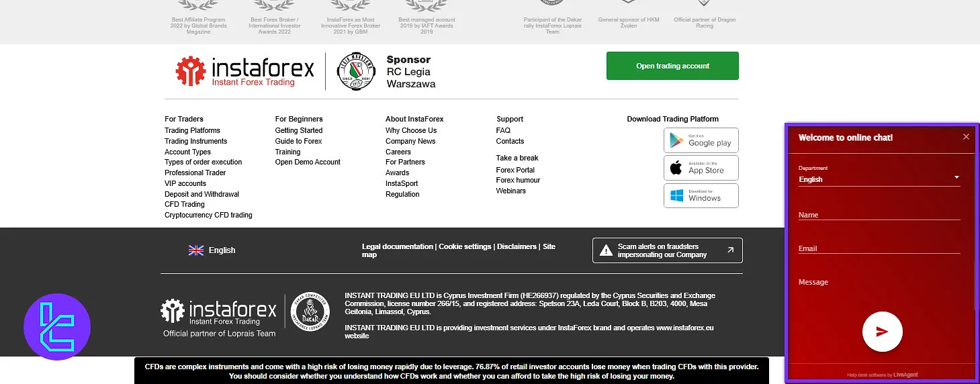Open InstaSport link
980x384 pixels.
click(402, 183)
